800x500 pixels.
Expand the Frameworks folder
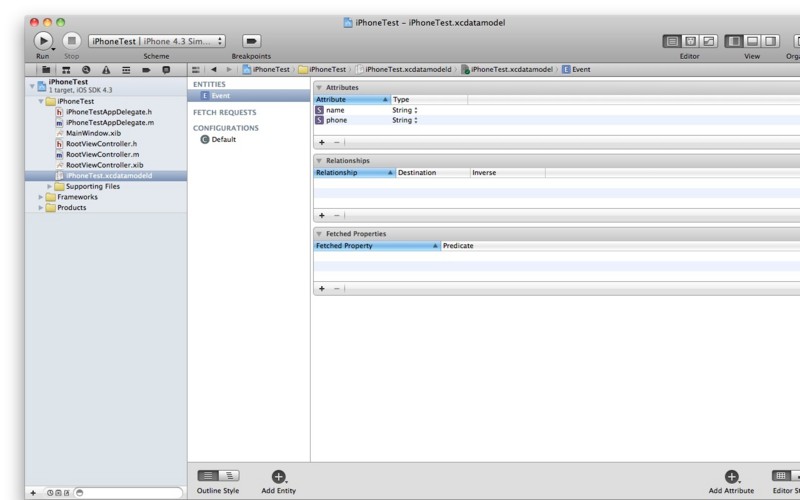41,197
